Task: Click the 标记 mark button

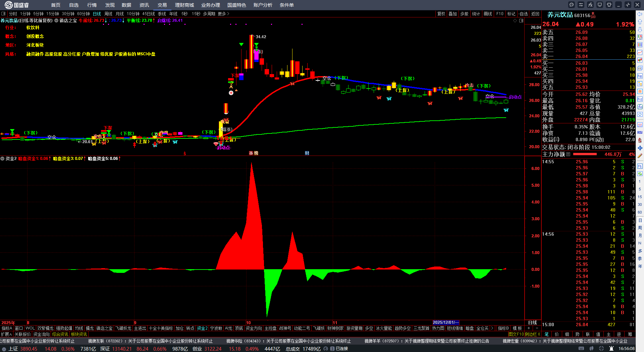Action: tap(511, 14)
